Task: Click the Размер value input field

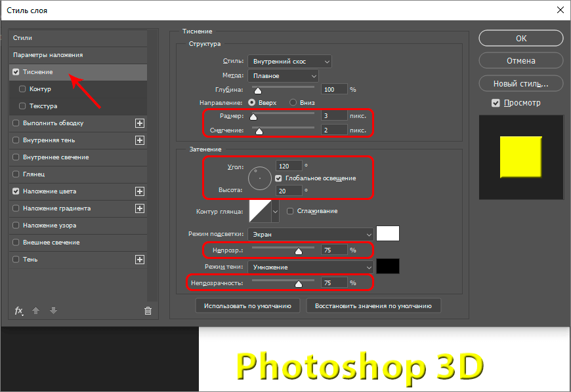Action: [x=334, y=116]
